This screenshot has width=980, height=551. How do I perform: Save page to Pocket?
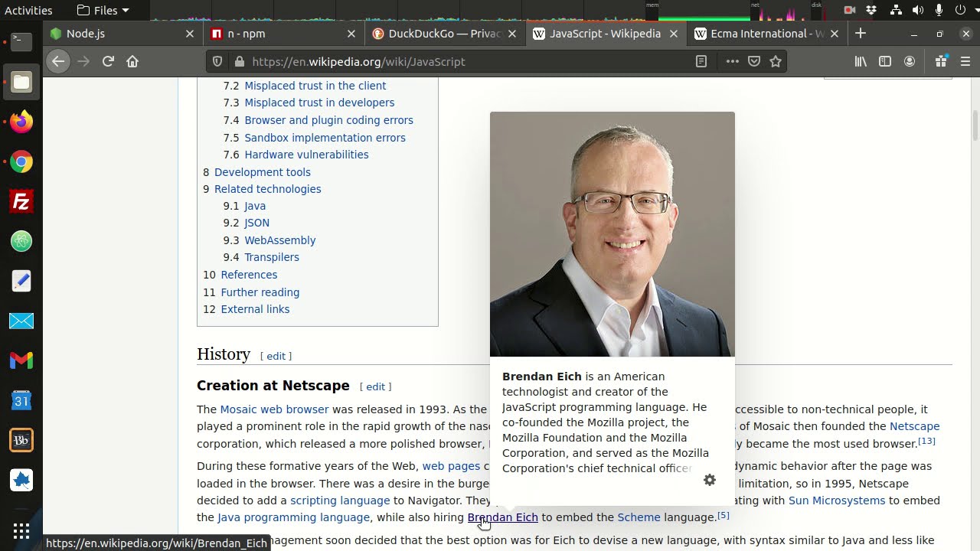pyautogui.click(x=754, y=62)
